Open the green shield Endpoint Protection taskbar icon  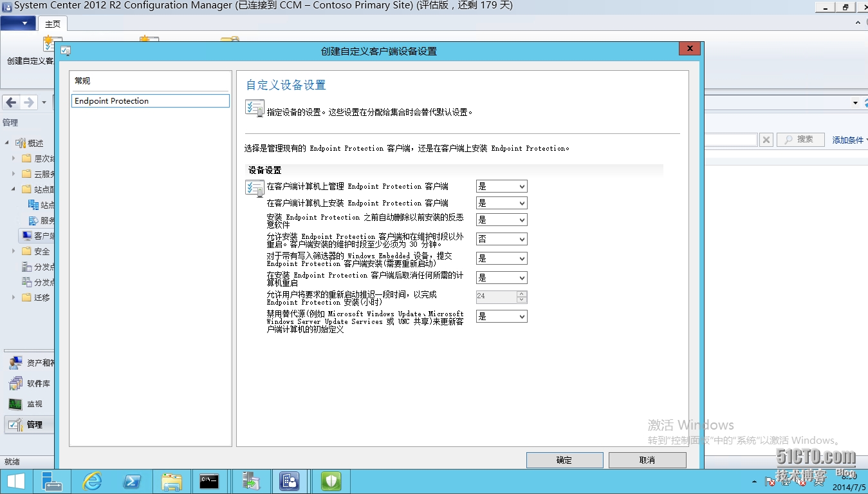point(331,482)
